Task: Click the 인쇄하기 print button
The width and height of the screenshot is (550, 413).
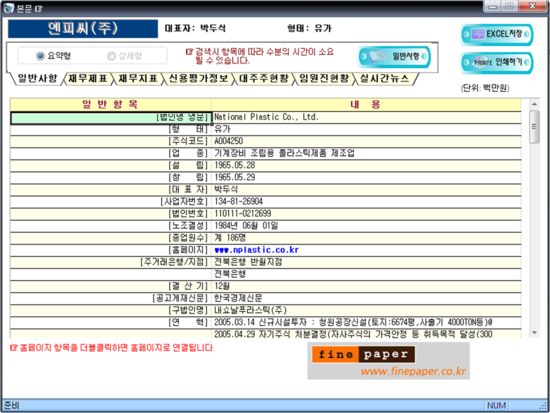Action: [x=497, y=62]
